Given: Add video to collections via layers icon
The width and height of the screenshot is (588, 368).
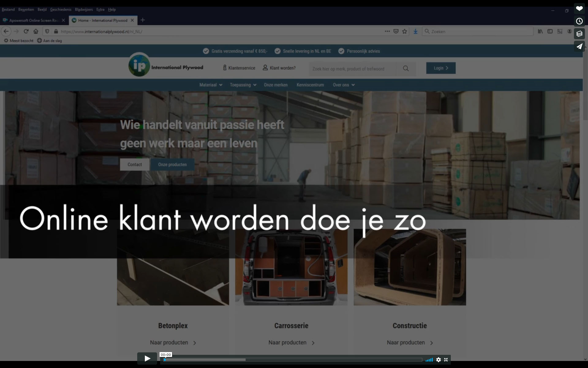Looking at the screenshot, I should click(x=579, y=34).
